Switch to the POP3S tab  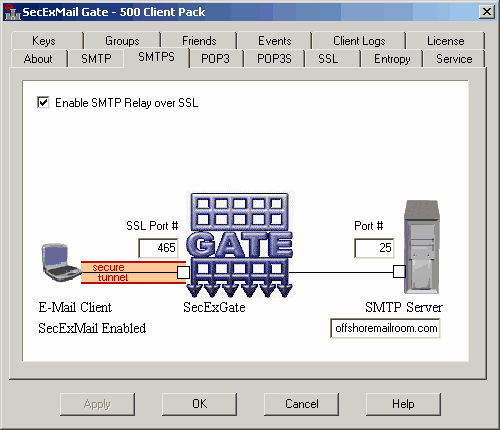274,59
